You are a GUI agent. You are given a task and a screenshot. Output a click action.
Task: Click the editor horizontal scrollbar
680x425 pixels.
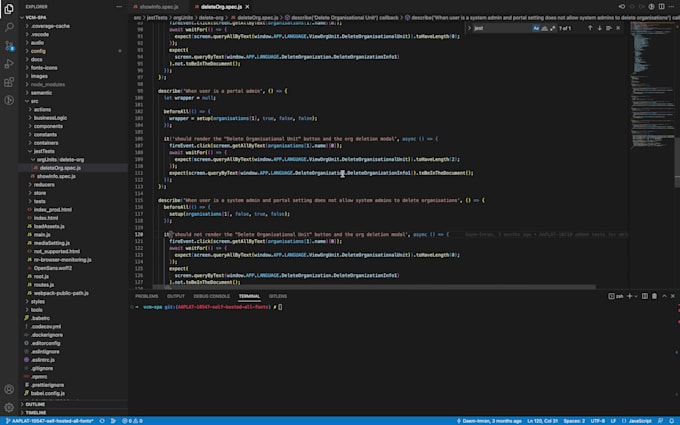pyautogui.click(x=374, y=287)
